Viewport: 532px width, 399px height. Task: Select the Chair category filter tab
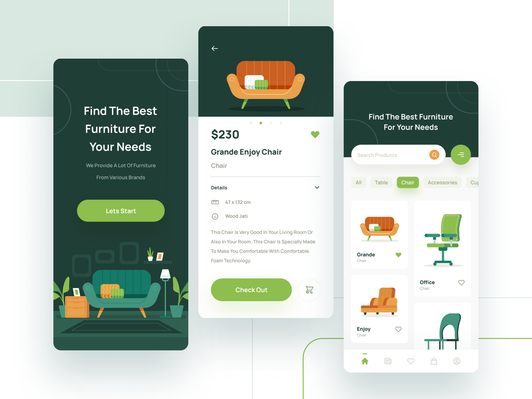408,182
